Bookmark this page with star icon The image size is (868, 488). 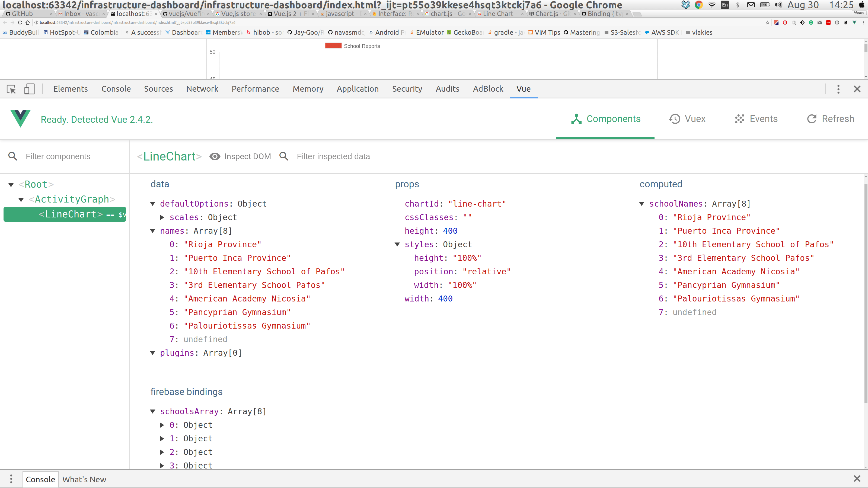coord(768,23)
